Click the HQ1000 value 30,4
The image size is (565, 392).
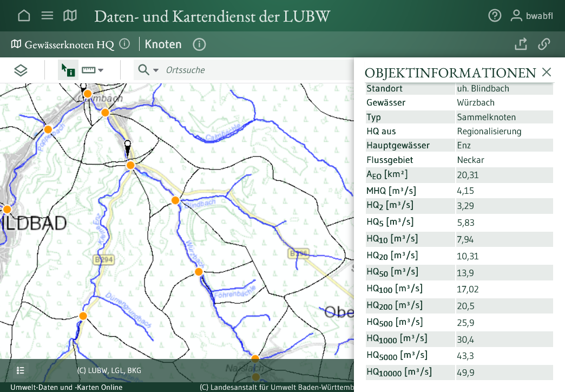(x=465, y=339)
